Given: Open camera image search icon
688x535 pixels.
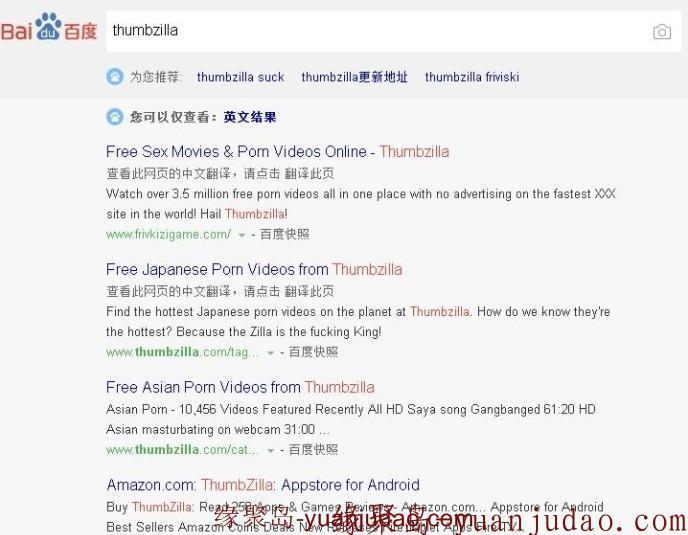Looking at the screenshot, I should click(x=662, y=32).
